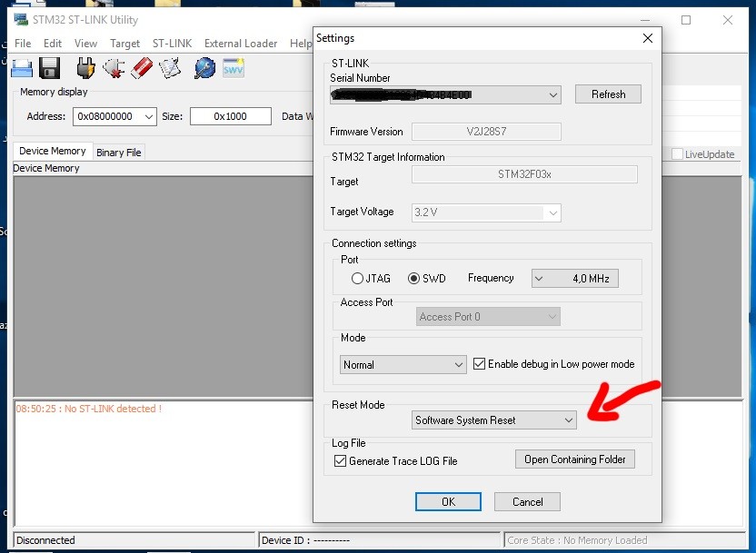Open the Frequency 4,0 MHz dropdown
This screenshot has width=756, height=553.
coord(574,279)
